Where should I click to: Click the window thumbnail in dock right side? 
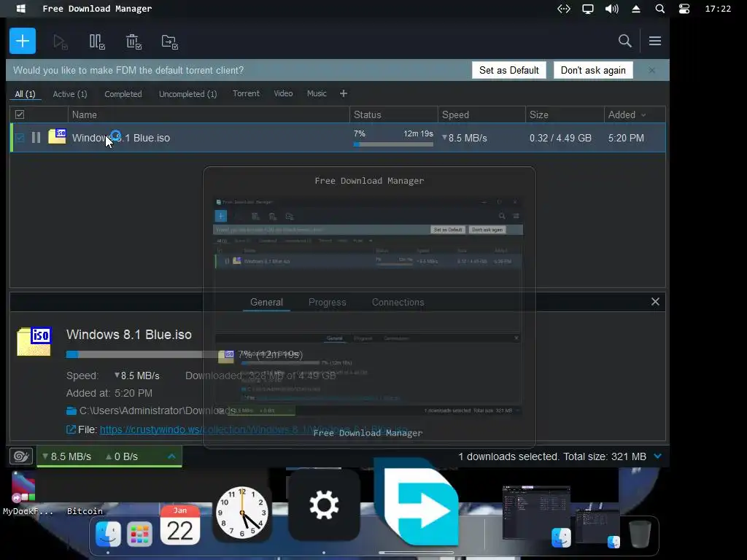537,512
